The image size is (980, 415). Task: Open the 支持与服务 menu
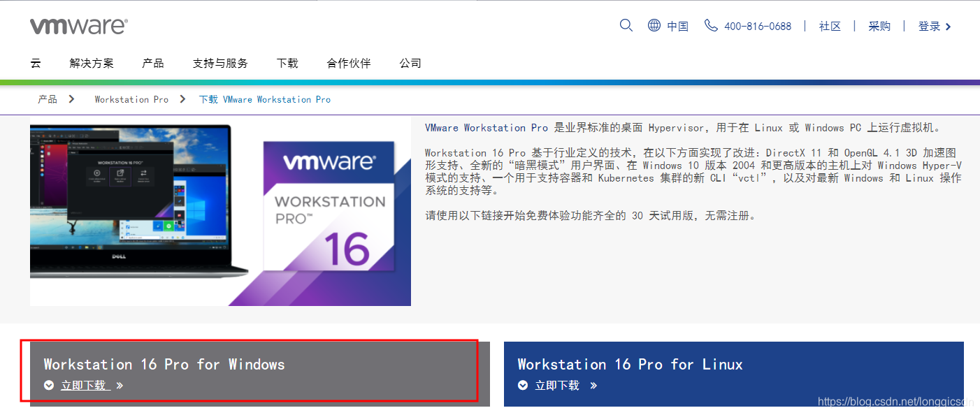[x=220, y=63]
